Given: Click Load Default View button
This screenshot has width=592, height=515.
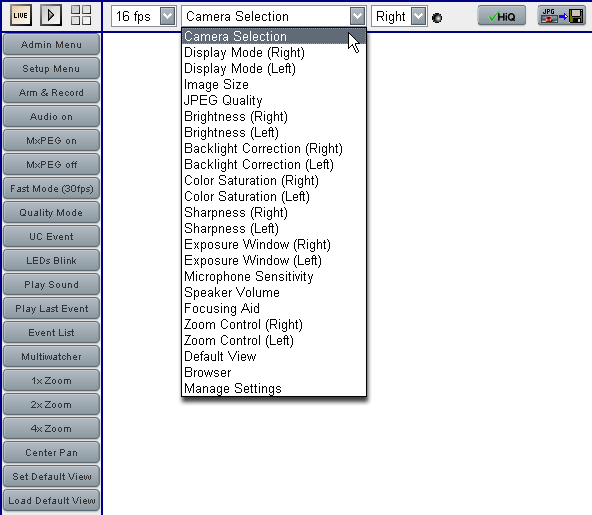Looking at the screenshot, I should click(x=51, y=500).
